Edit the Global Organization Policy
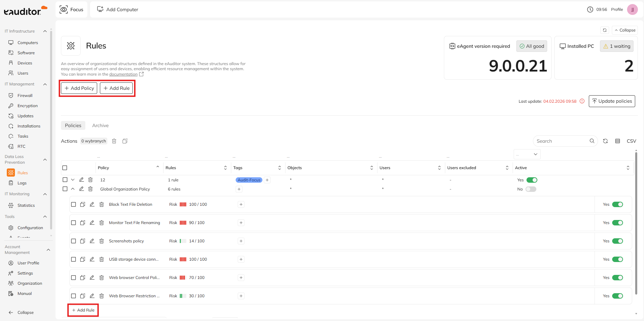Image resolution: width=644 pixels, height=321 pixels. (82, 189)
